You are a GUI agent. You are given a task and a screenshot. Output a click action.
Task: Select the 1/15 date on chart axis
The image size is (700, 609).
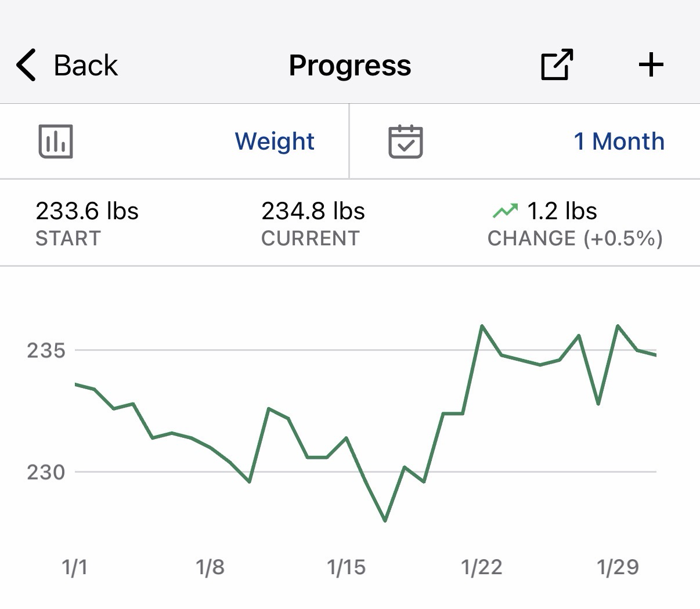[x=347, y=567]
